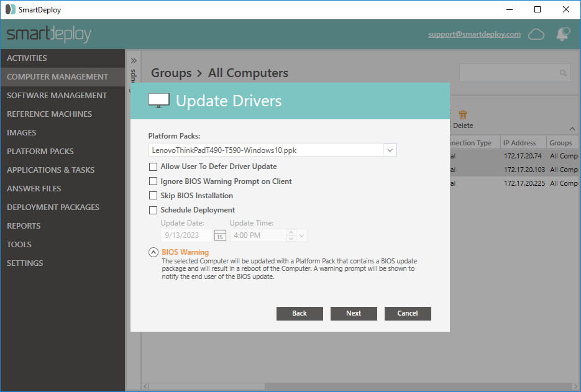Screen dimensions: 581x392
Task: Select the 172.17.20.225 row
Action: coord(514,184)
